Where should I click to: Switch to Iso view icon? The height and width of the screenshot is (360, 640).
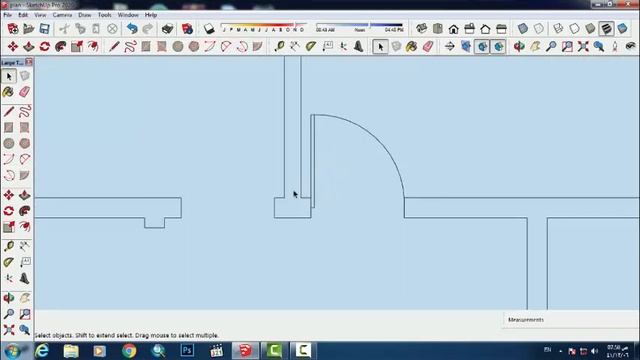[x=421, y=29]
